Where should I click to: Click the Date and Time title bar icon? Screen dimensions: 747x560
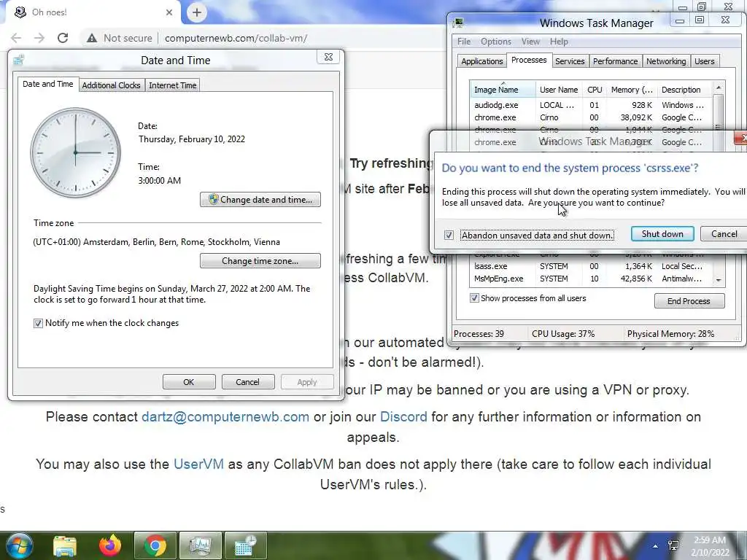click(19, 60)
